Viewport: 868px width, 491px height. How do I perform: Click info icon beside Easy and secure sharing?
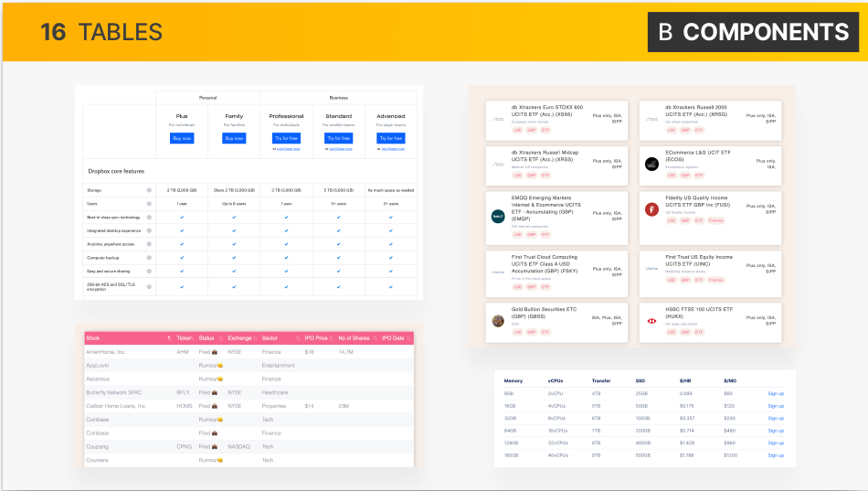[x=149, y=271]
